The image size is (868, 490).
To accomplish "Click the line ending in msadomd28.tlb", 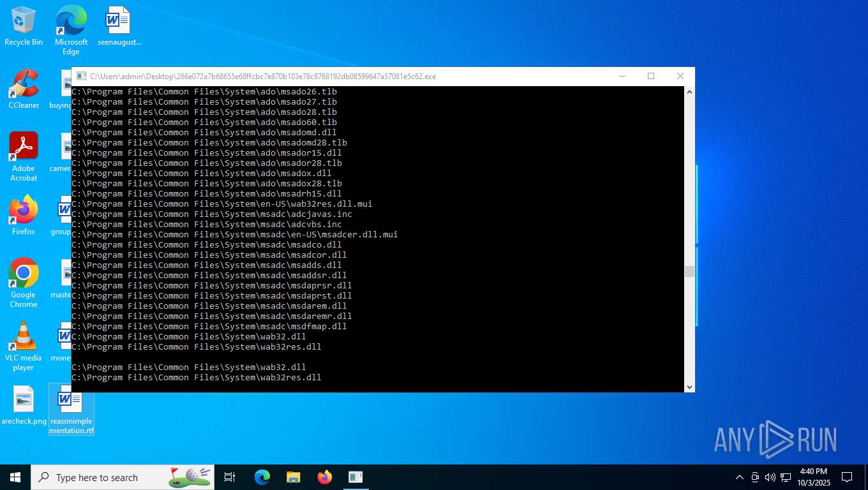I will [x=209, y=143].
